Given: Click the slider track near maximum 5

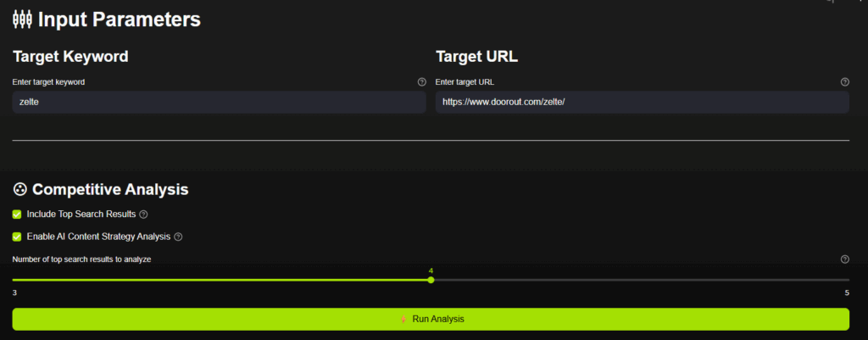Looking at the screenshot, I should click(x=844, y=280).
